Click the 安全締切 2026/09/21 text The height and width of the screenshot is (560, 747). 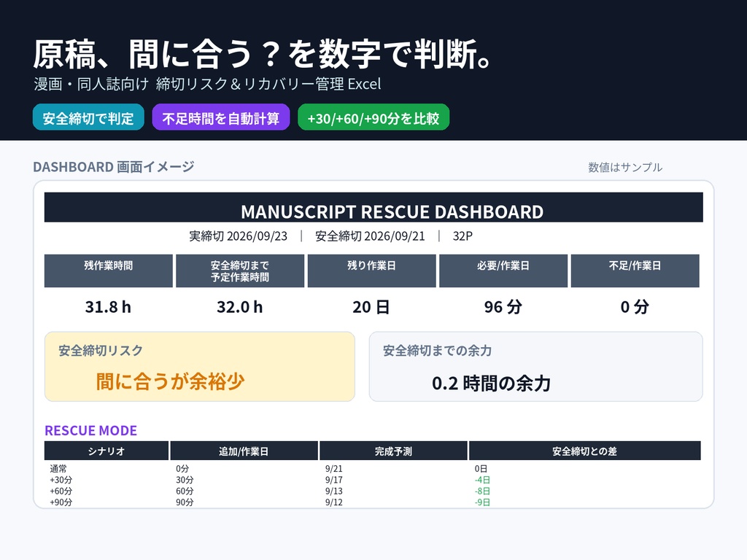coord(370,236)
